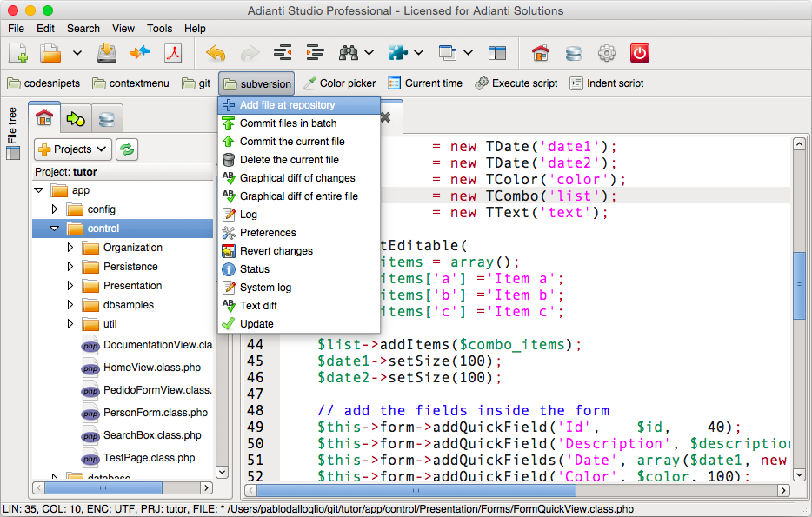Switch to the green shapes tab in the side panel
This screenshot has width=812, height=517.
(x=76, y=119)
